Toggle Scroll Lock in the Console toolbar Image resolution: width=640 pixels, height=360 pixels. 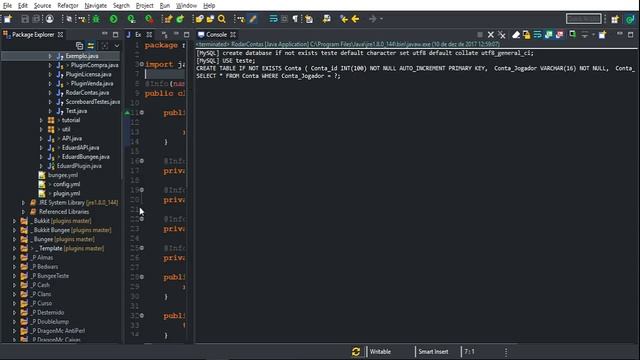527,35
